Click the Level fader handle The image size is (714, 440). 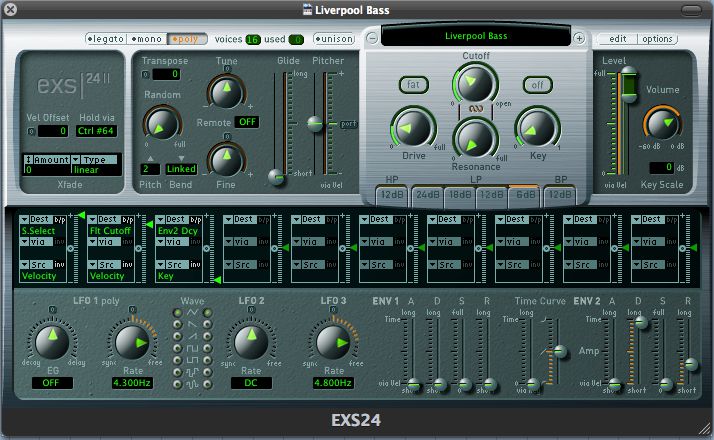[x=629, y=84]
